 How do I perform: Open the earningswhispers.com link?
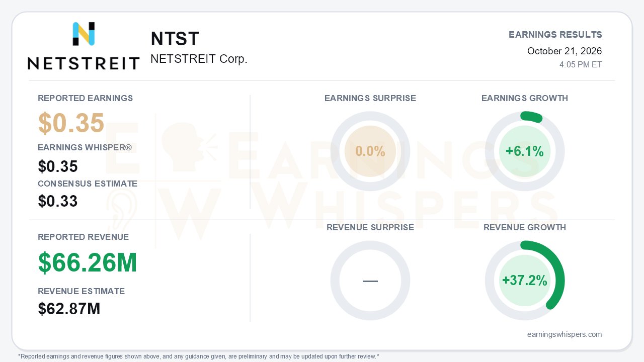pos(565,334)
